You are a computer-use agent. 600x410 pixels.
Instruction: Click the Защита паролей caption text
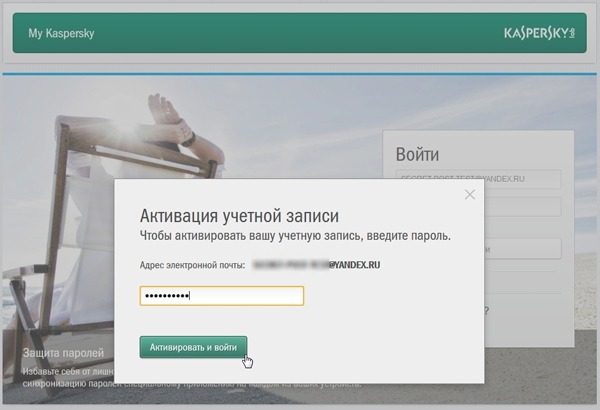(x=63, y=353)
